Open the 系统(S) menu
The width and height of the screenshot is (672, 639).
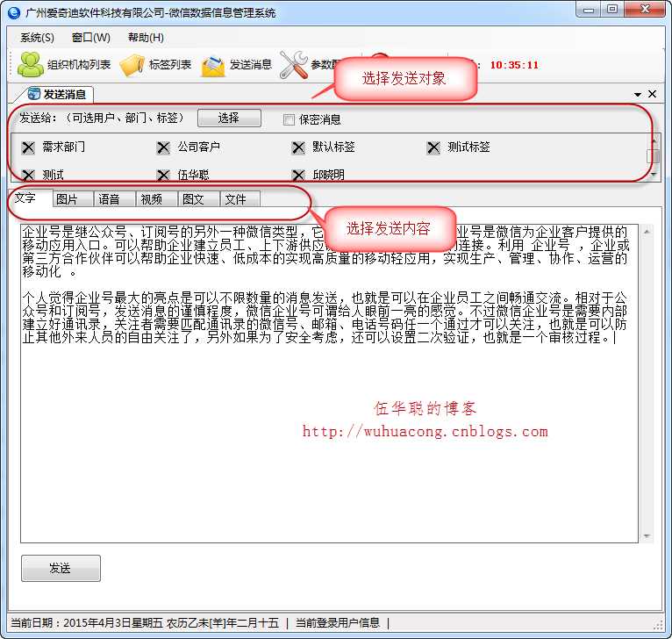pos(38,38)
